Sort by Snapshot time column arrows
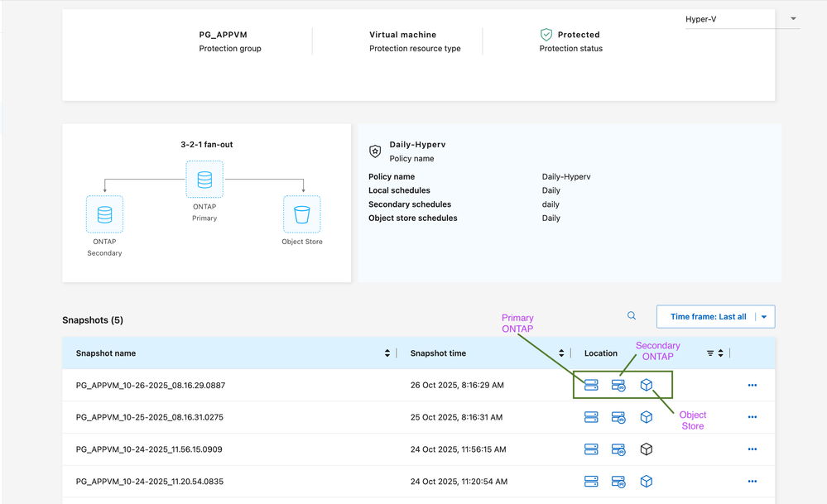The height and width of the screenshot is (504, 827). pyautogui.click(x=561, y=353)
